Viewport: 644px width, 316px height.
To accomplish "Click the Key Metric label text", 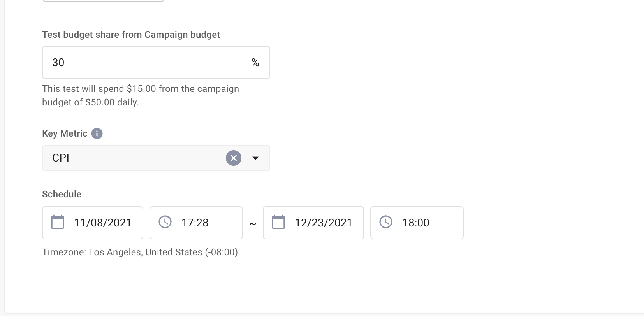I will tap(65, 133).
